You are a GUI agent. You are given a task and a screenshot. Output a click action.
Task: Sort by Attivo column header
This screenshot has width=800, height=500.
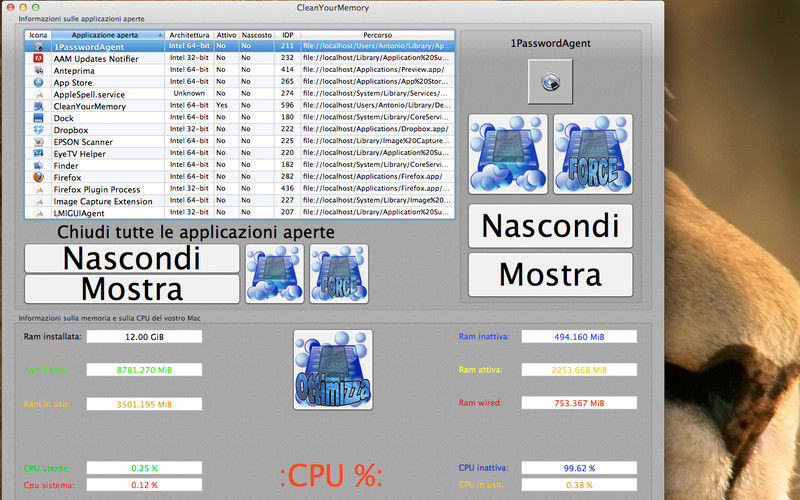(x=226, y=35)
